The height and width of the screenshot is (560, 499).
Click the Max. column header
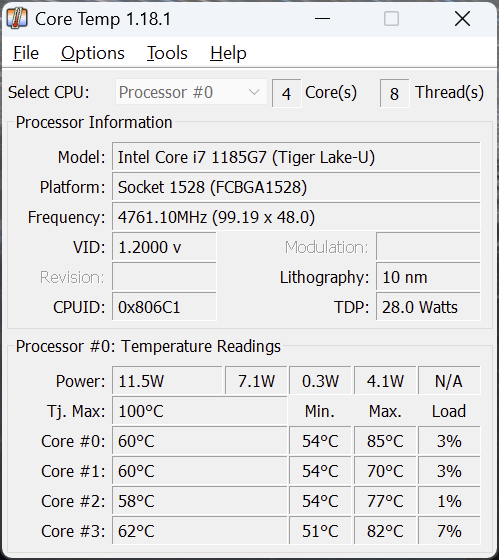click(x=385, y=411)
